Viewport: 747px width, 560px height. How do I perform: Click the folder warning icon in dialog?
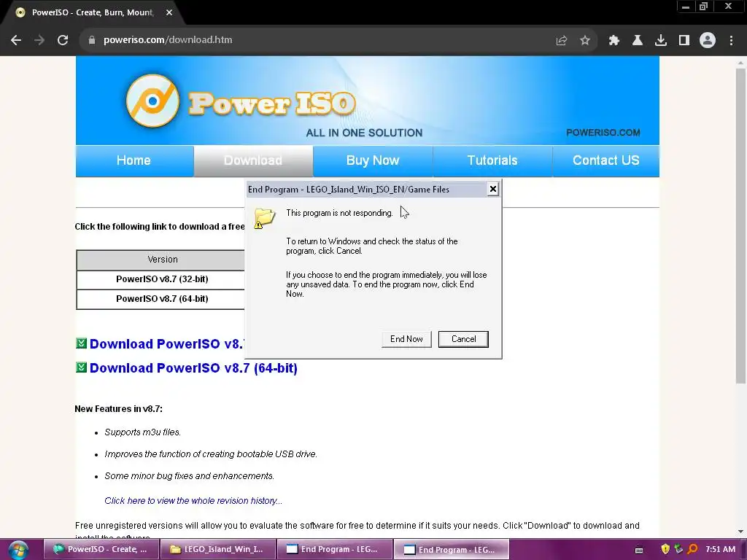point(264,218)
